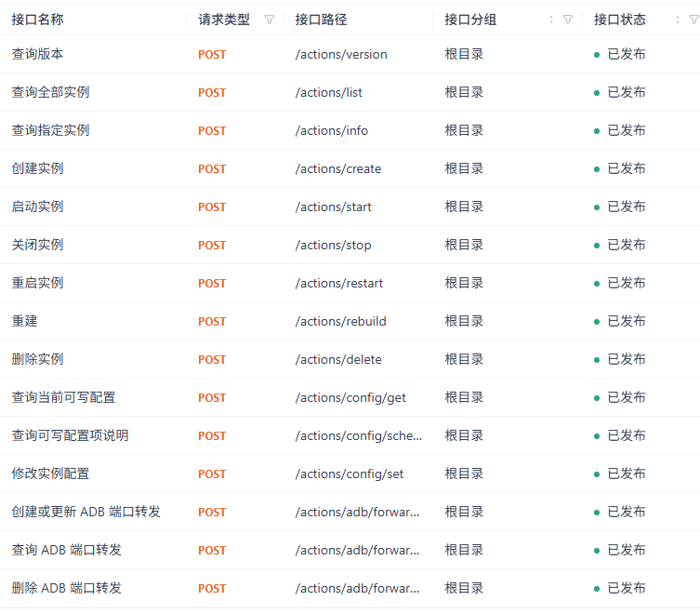The image size is (700, 614).
Task: Open the column menu dots for 接口分组
Action: point(551,20)
